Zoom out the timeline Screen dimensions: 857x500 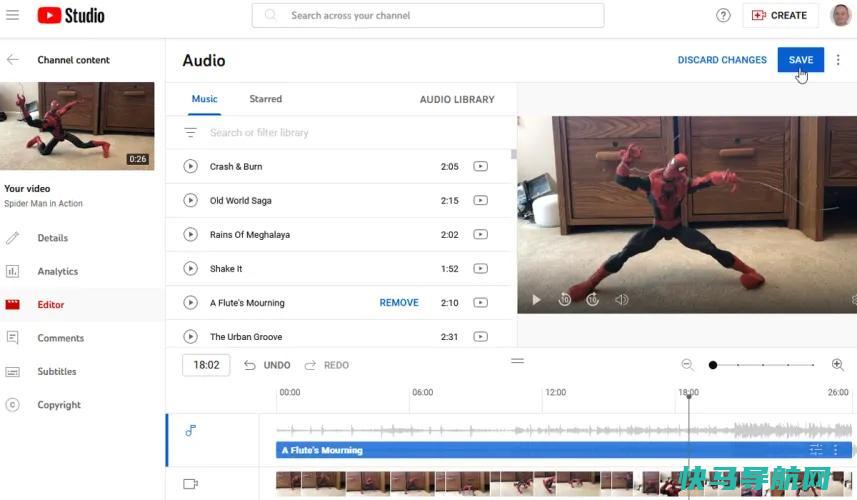click(688, 364)
